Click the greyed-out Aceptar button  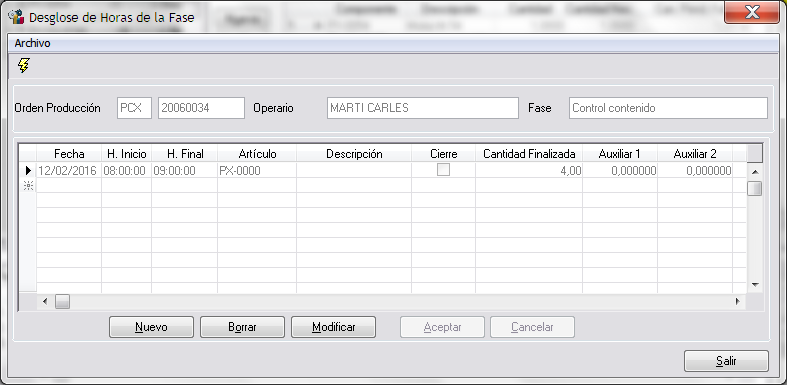(442, 327)
